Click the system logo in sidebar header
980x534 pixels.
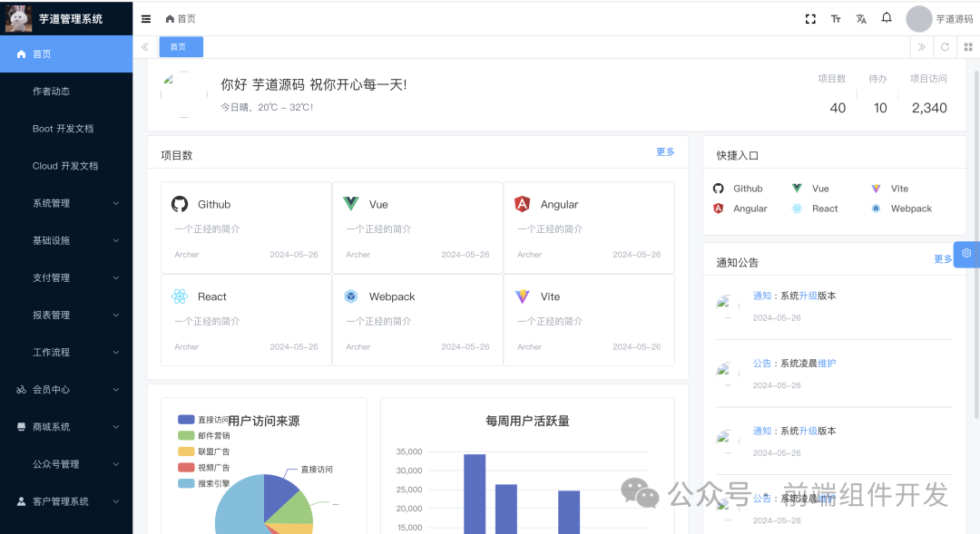(x=18, y=18)
